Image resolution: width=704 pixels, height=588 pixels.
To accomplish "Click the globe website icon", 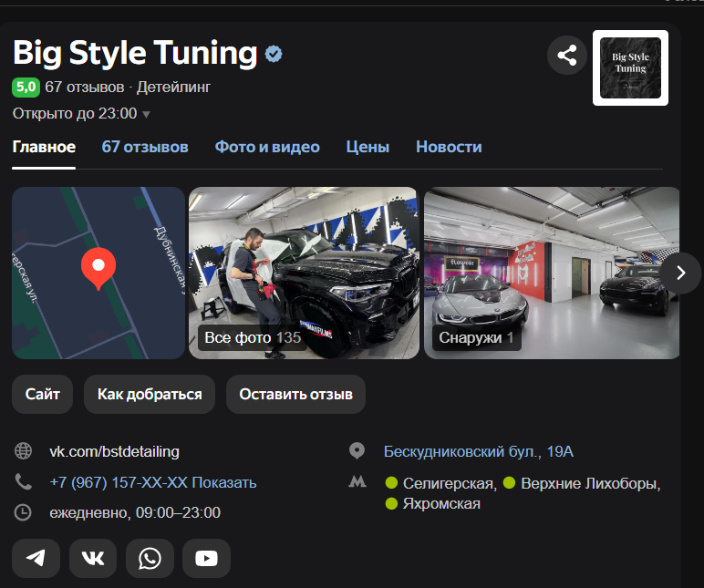I will pyautogui.click(x=23, y=450).
